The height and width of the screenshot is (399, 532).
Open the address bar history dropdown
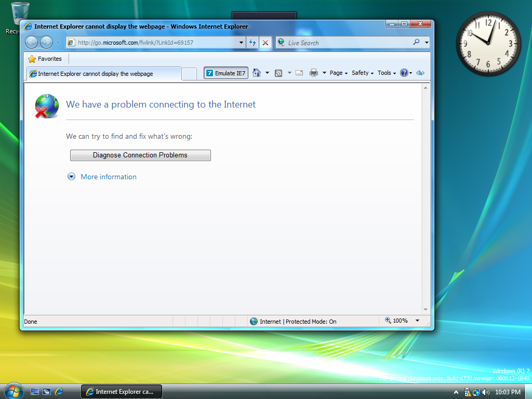241,43
